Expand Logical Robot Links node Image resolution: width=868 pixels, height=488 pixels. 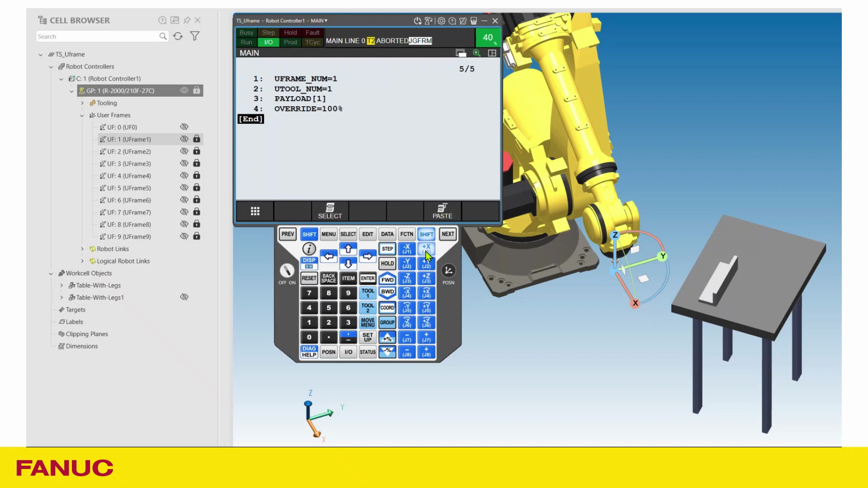(x=82, y=261)
